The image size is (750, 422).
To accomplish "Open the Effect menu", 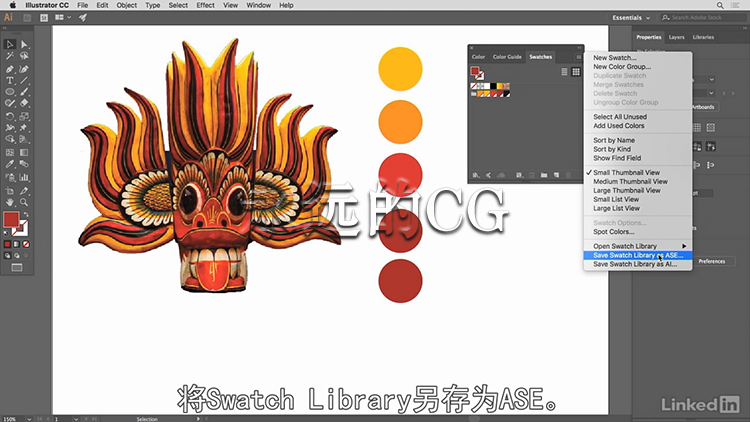I will (205, 5).
